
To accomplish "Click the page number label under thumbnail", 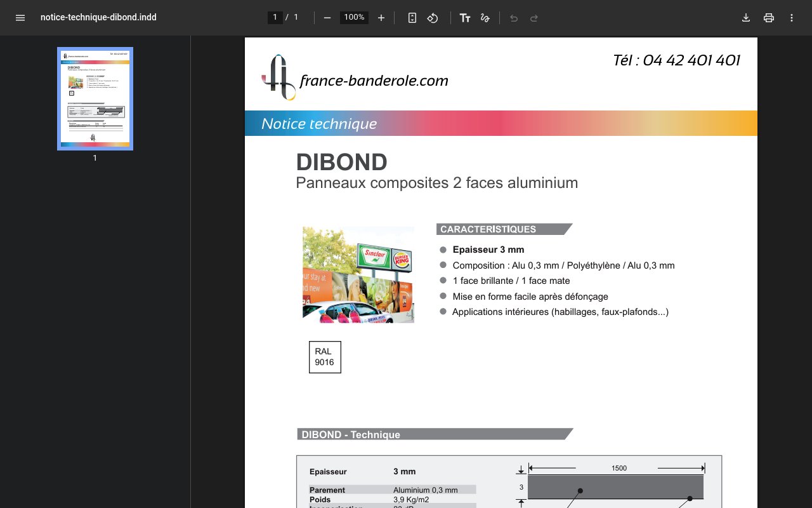I will [95, 158].
